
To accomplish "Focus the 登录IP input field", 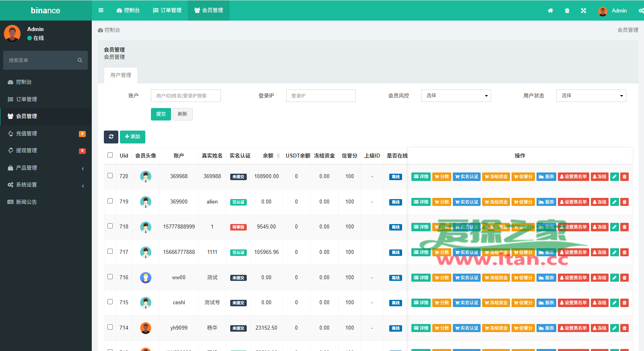I will 321,96.
